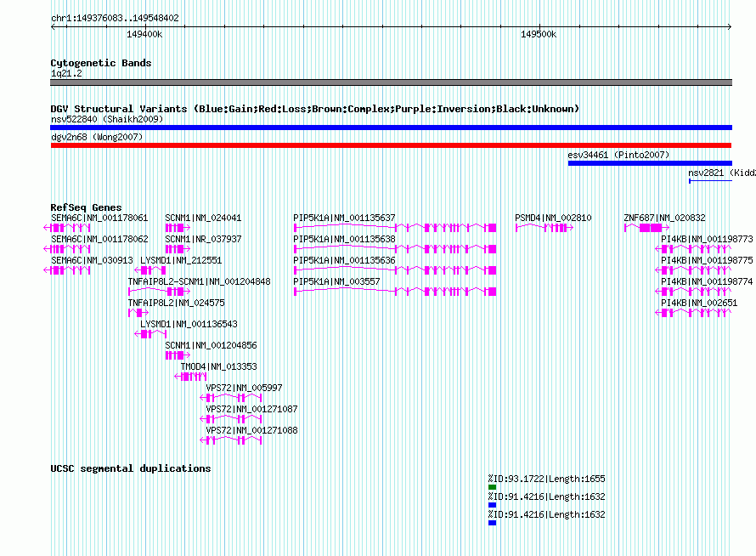The image size is (756, 556).
Task: Click the VPS72|NM_001271087 gene glyph
Action: pos(231,419)
